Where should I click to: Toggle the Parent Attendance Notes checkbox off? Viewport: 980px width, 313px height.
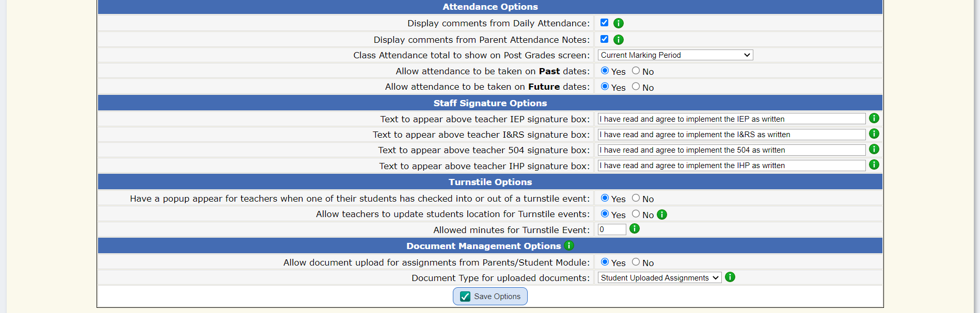604,38
